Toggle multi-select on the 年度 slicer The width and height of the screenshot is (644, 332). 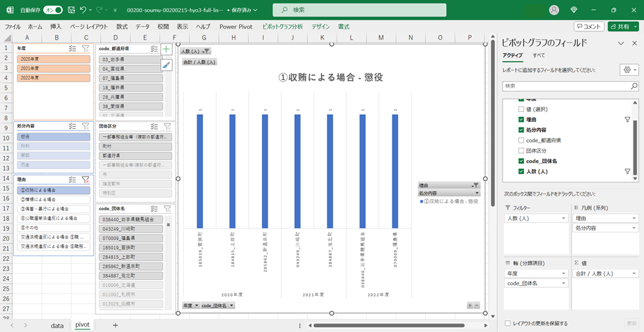coord(72,49)
